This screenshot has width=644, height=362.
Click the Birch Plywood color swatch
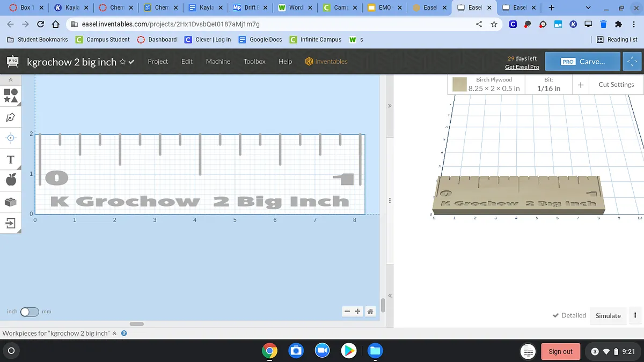click(459, 85)
